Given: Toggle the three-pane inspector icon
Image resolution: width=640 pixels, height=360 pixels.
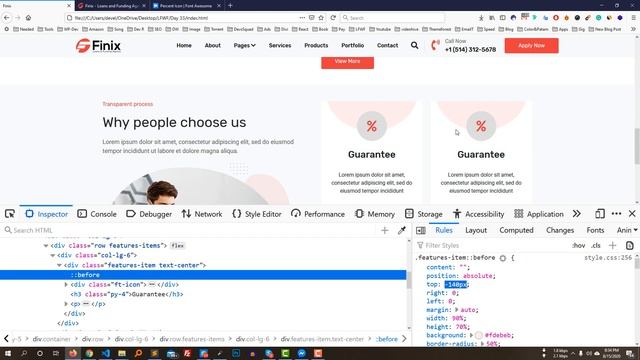Looking at the screenshot, I should tap(421, 231).
